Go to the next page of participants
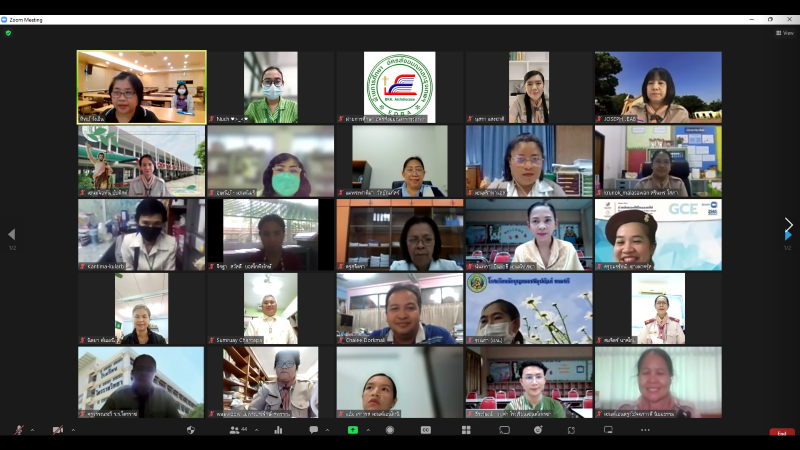Screen dimensions: 800x450 pyautogui.click(x=788, y=235)
